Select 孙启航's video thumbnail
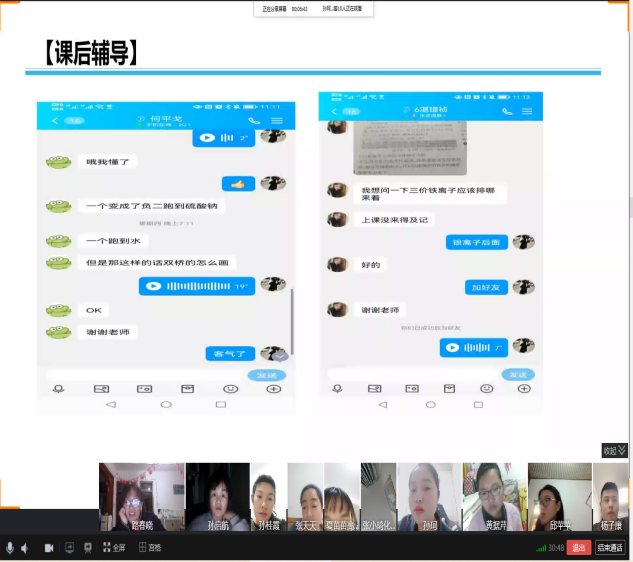Image resolution: width=633 pixels, height=562 pixels. point(217,496)
